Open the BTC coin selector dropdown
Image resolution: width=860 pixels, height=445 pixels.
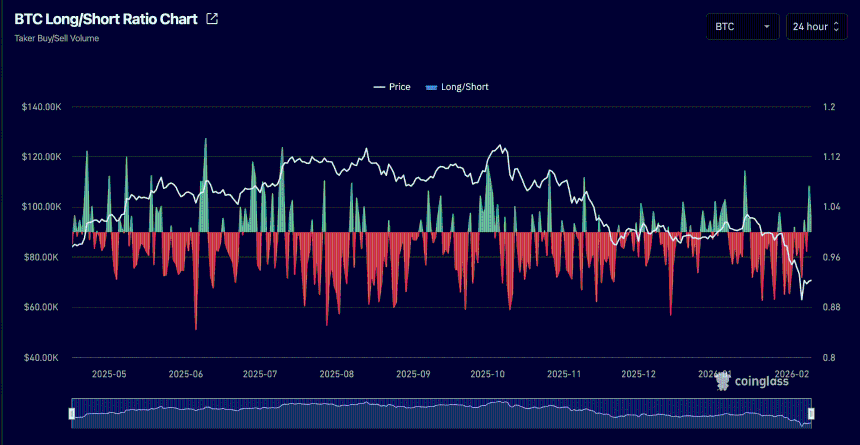[x=742, y=27]
